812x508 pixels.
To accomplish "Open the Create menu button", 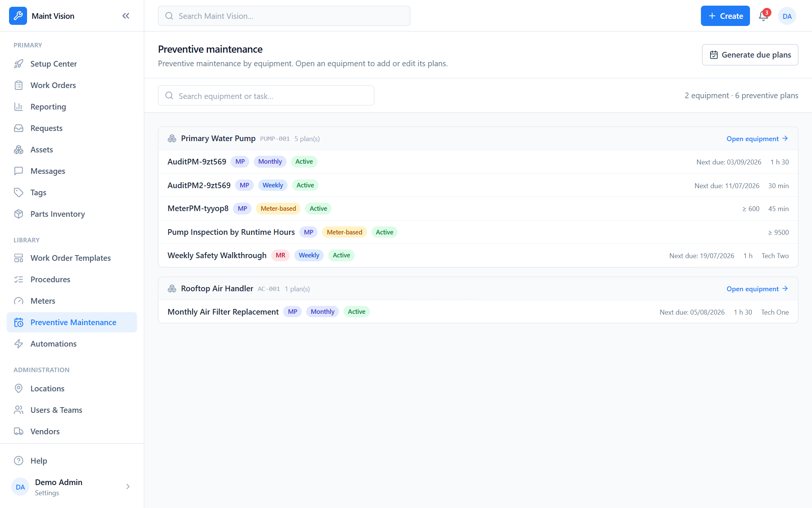I will click(725, 16).
